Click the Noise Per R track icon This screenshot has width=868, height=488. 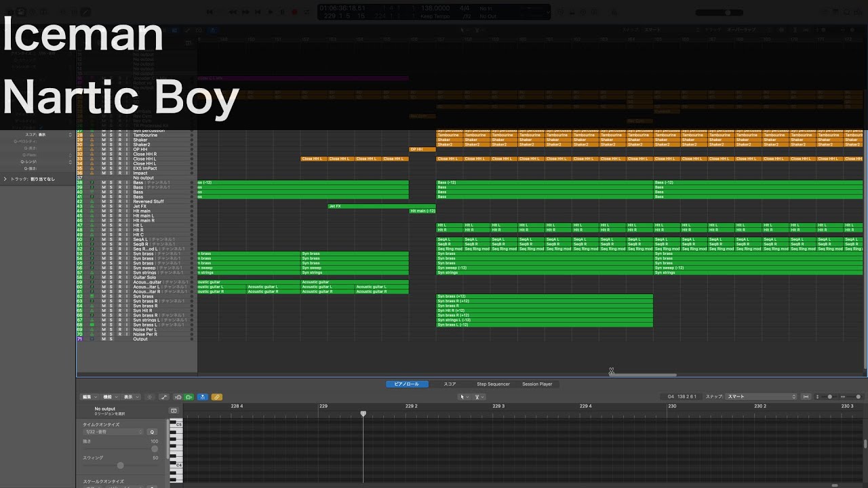pyautogui.click(x=92, y=334)
